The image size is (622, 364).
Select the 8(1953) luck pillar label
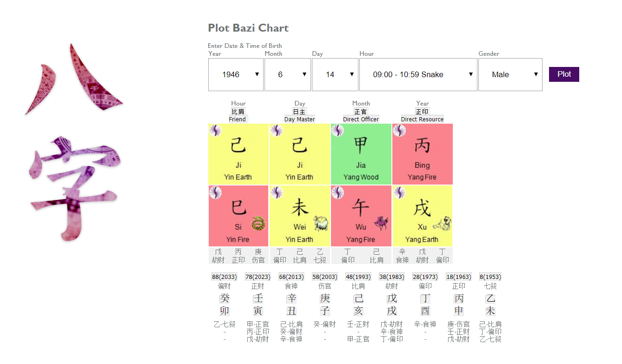coord(490,277)
